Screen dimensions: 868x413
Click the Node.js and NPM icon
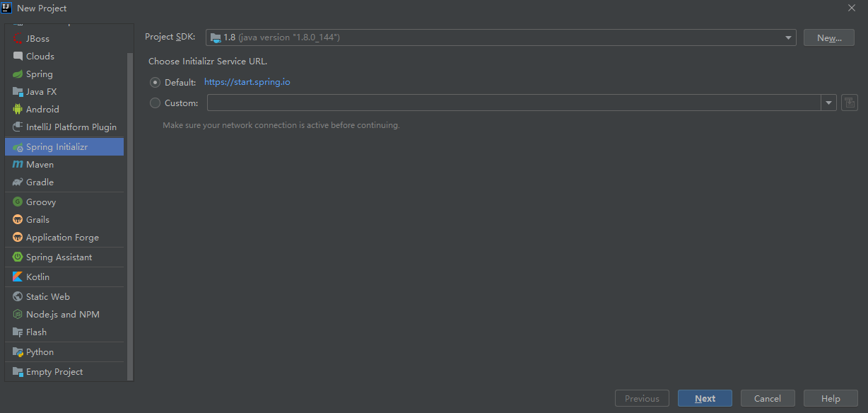tap(18, 315)
